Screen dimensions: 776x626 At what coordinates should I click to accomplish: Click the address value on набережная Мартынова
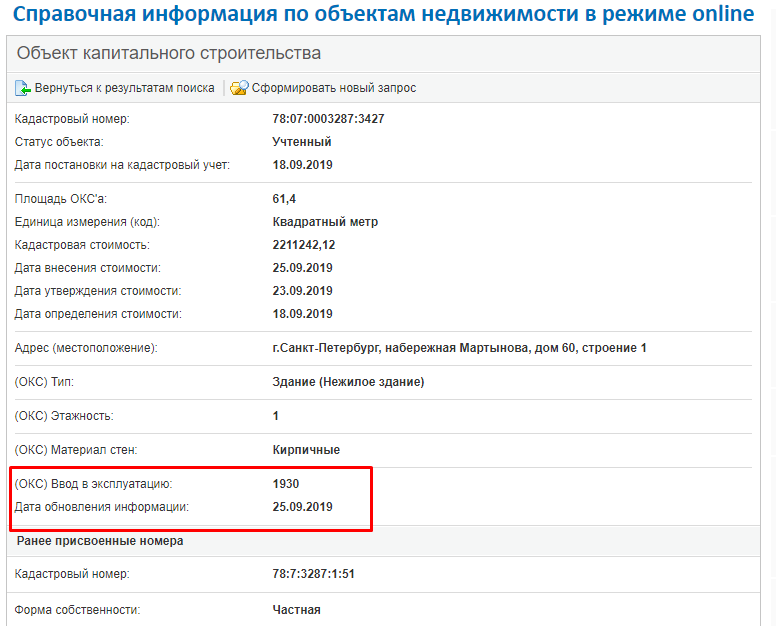coord(459,348)
